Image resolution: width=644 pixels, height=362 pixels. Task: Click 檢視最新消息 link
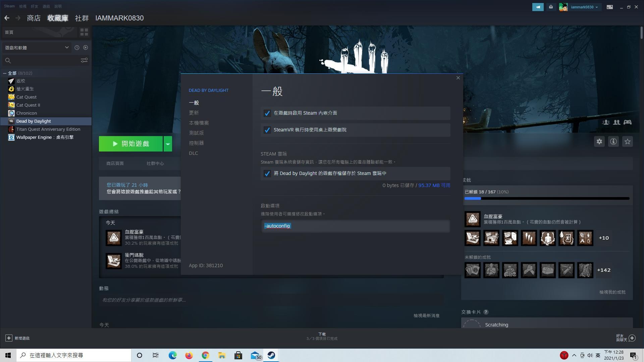pos(427,316)
